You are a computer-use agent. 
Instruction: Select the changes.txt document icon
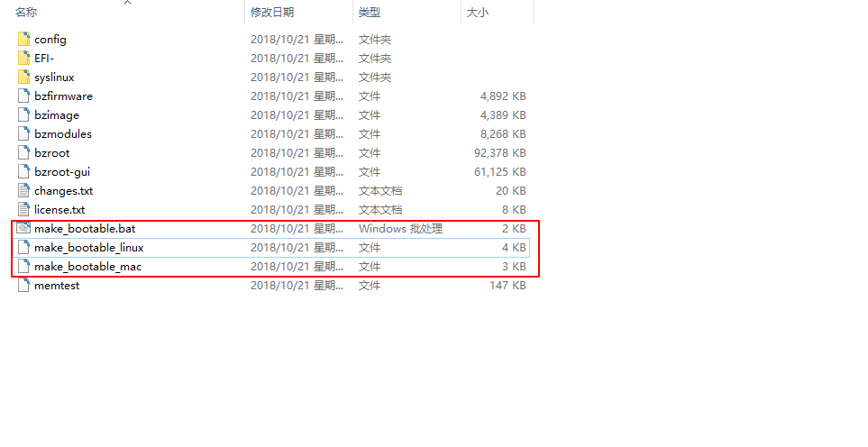[x=24, y=191]
